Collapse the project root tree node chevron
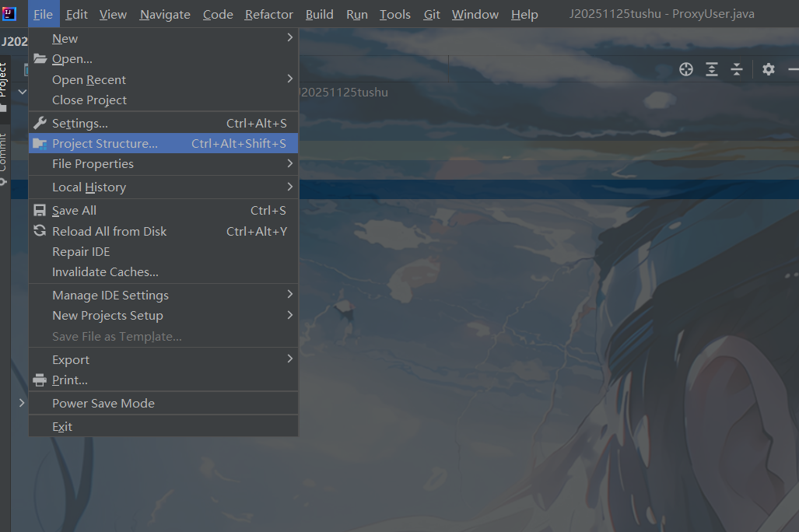The height and width of the screenshot is (532, 799). [22, 92]
